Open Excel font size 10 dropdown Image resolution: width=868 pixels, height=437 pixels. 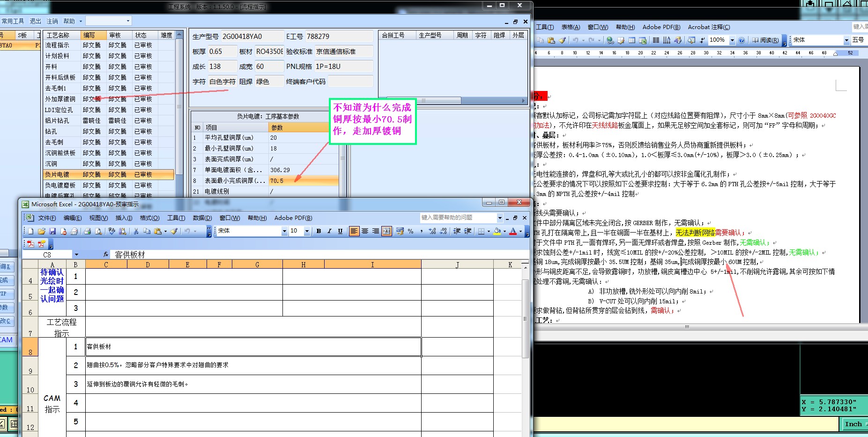point(307,231)
